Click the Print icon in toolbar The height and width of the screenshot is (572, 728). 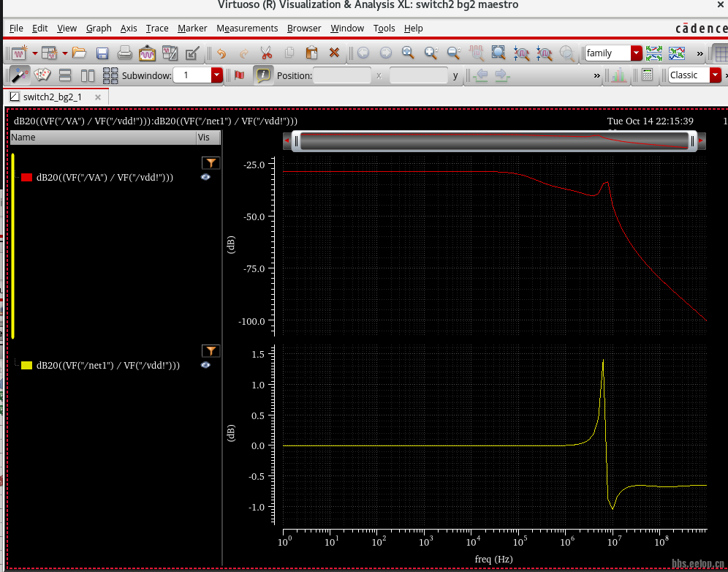click(125, 53)
